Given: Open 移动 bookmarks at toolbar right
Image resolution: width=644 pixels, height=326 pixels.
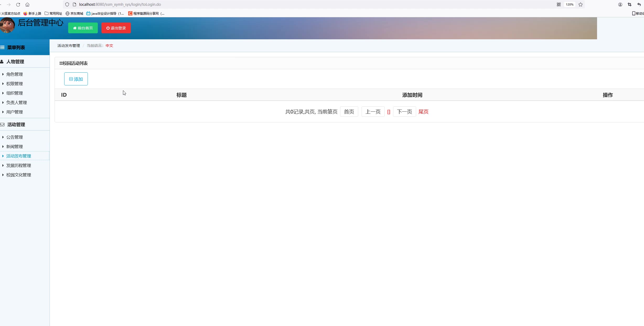Looking at the screenshot, I should pos(638,13).
